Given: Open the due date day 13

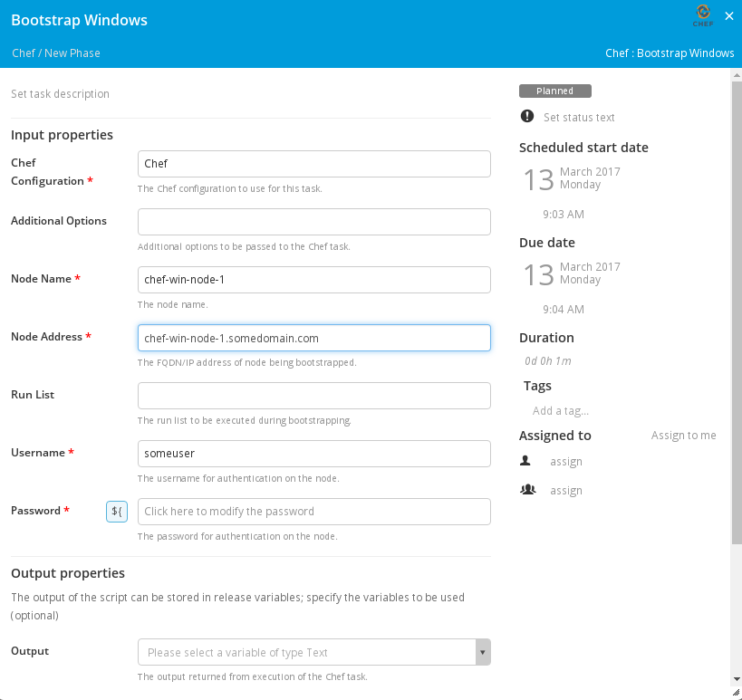Looking at the screenshot, I should (538, 274).
